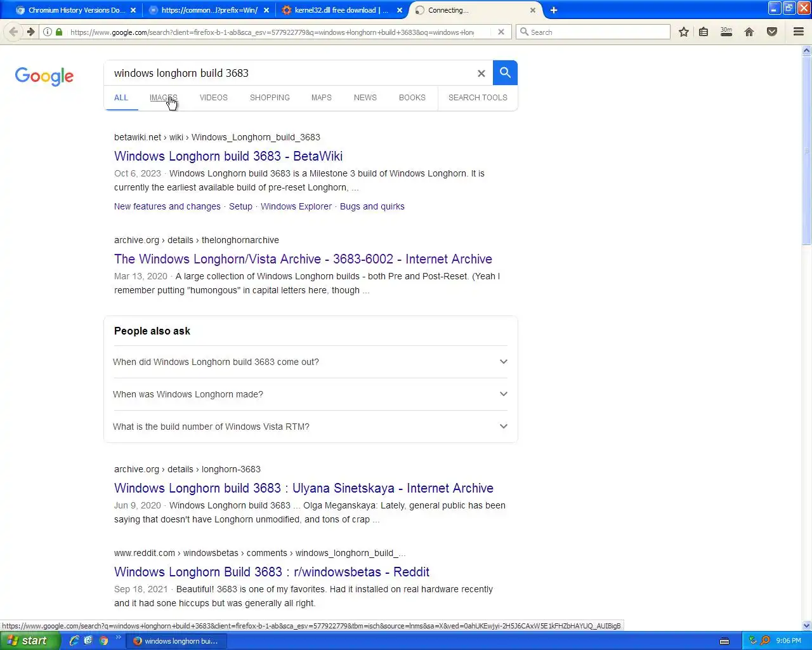Click the 'People also ask' heading
Image resolution: width=812 pixels, height=650 pixels.
[152, 331]
